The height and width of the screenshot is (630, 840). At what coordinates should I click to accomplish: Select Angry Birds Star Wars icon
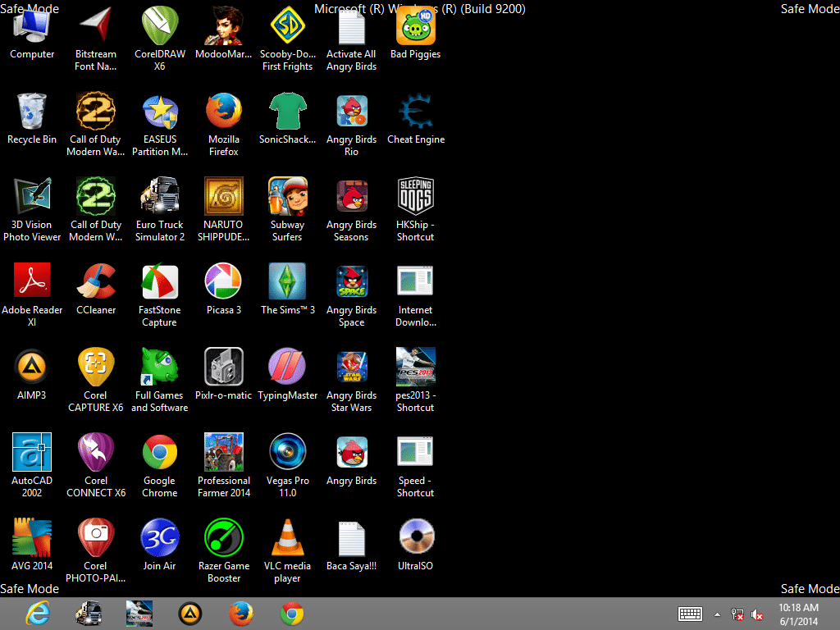pyautogui.click(x=351, y=367)
